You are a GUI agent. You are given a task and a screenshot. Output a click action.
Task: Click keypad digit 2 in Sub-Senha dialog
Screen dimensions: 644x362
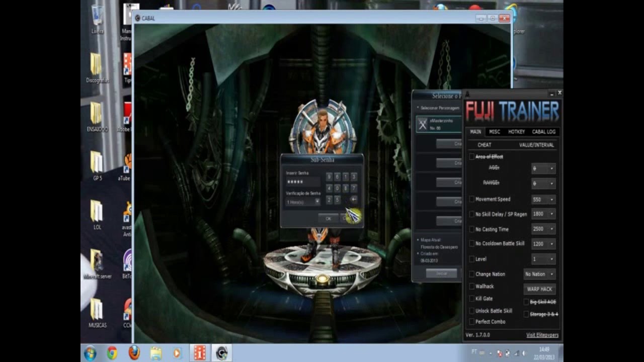tap(329, 200)
